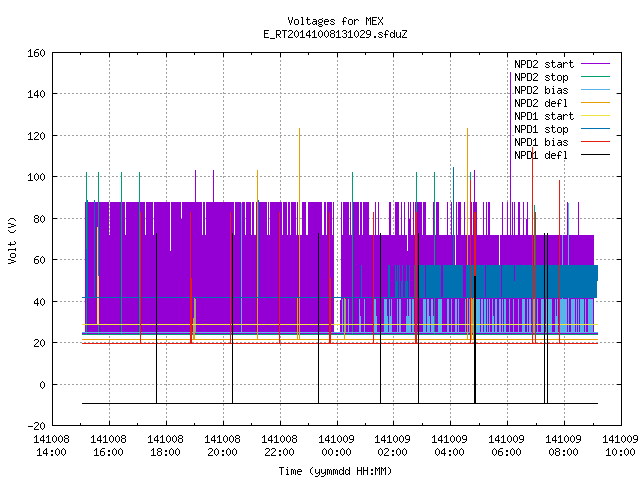Click the Time (yymmdd HH:MM) x-axis label
Viewport: 640px width, 480px height.
pos(335,471)
